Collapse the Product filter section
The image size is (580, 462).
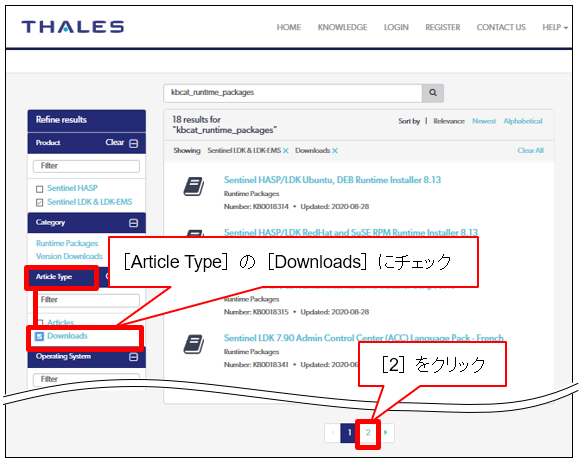point(134,144)
